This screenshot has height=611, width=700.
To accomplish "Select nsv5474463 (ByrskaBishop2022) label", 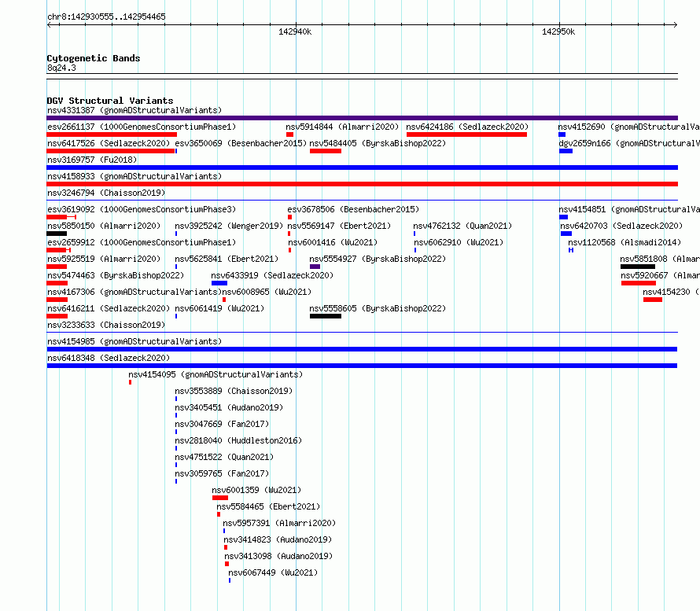I will (116, 275).
